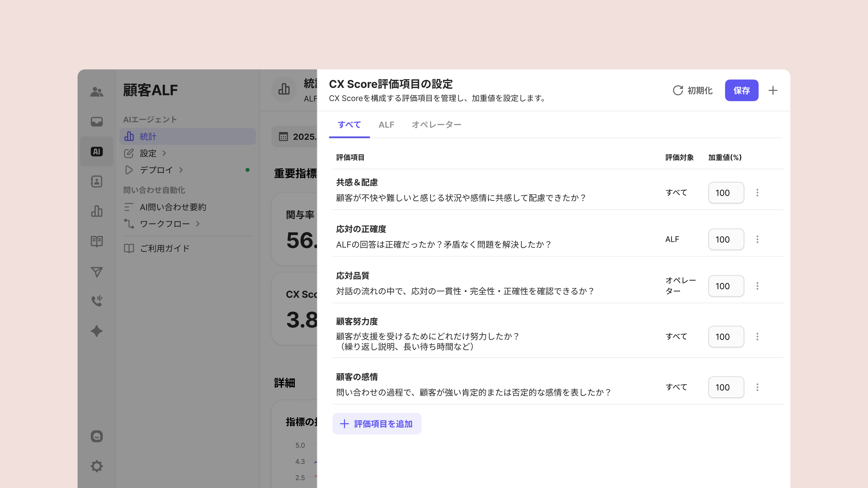868x488 pixels.
Task: Expand the ワークフロー menu item
Action: pyautogui.click(x=165, y=224)
